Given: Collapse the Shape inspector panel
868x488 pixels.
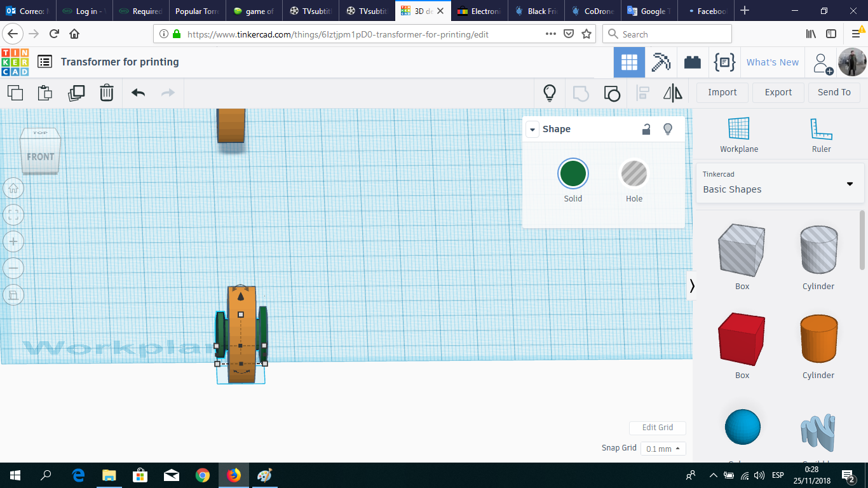Looking at the screenshot, I should click(x=532, y=129).
